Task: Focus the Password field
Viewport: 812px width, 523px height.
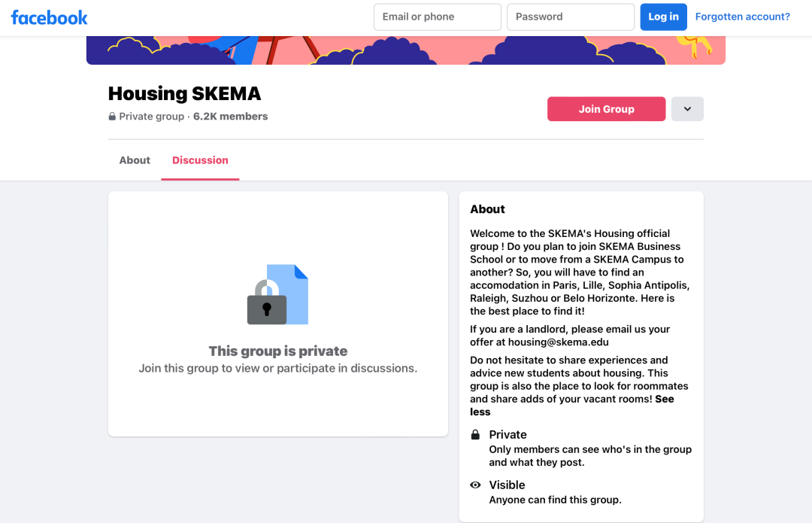Action: click(571, 17)
